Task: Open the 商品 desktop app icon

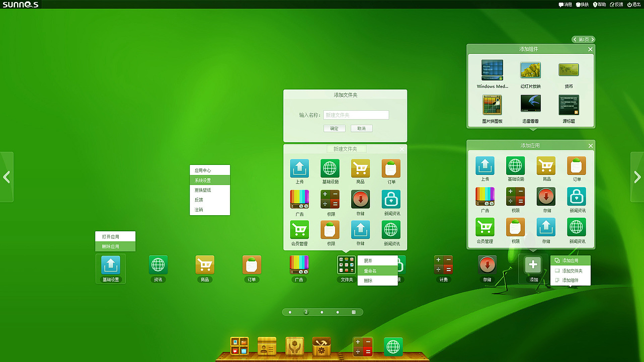Action: click(x=205, y=265)
